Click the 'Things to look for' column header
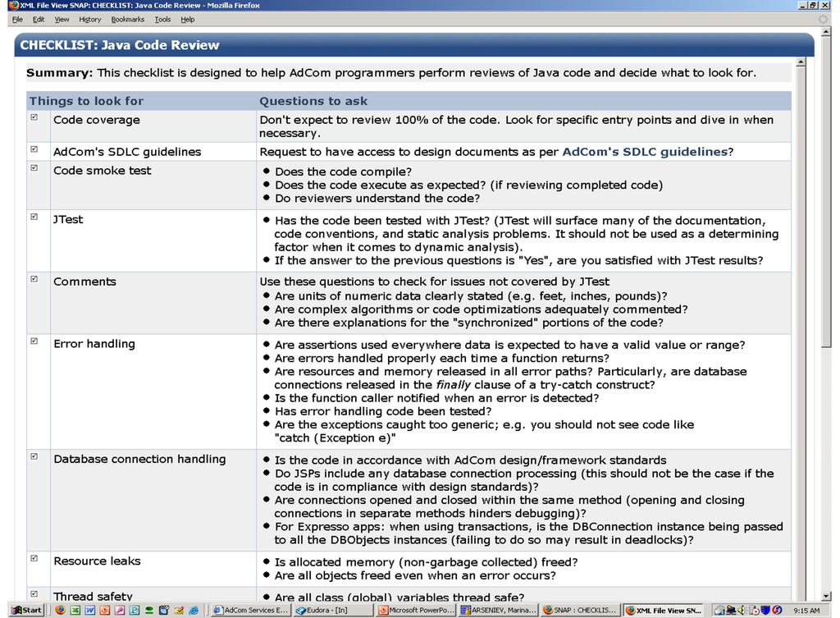The image size is (840, 618). [x=86, y=101]
